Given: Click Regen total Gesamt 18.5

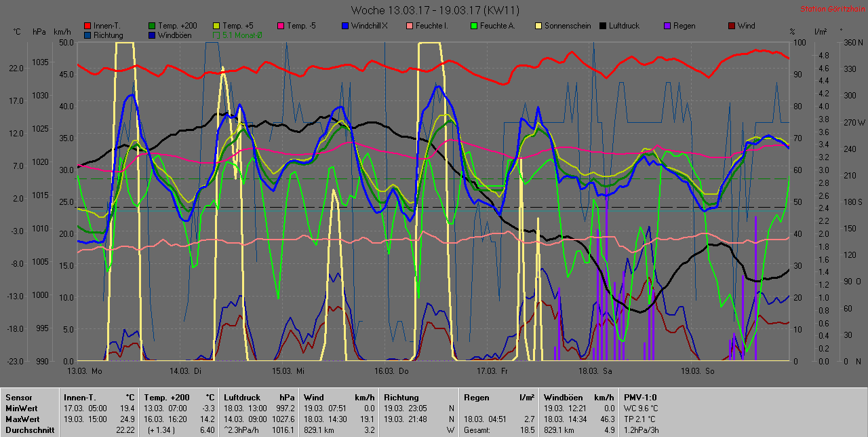Looking at the screenshot, I should click(x=527, y=430).
